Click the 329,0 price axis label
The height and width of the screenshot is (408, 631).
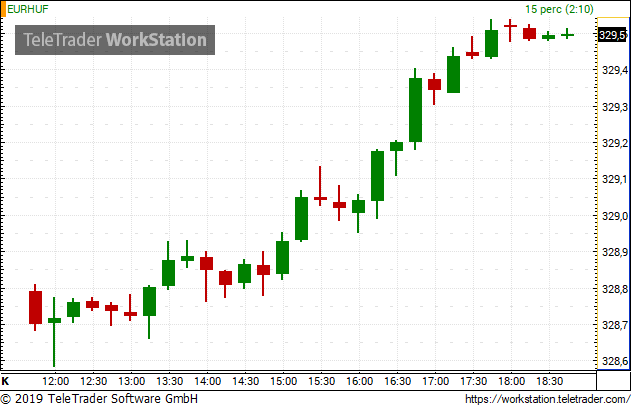tap(615, 216)
